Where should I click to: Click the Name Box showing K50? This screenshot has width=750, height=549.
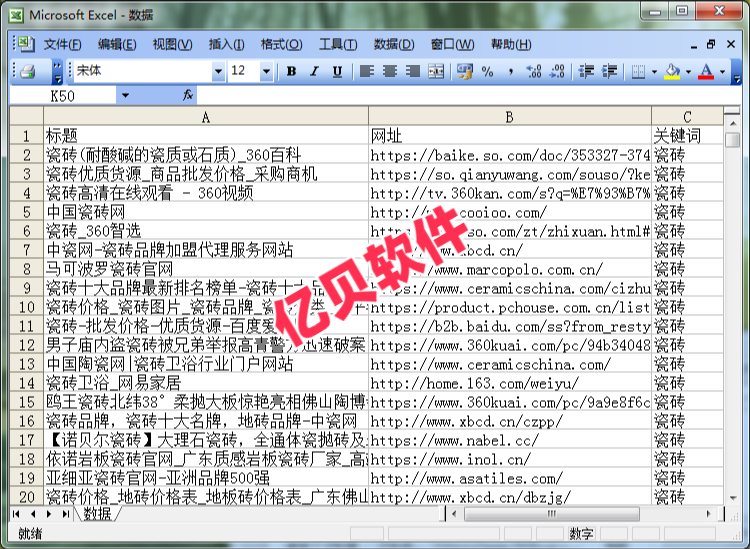coord(63,96)
